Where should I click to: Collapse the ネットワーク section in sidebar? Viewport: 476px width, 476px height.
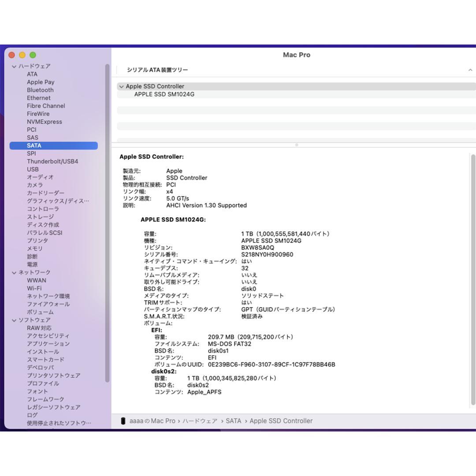[x=14, y=273]
